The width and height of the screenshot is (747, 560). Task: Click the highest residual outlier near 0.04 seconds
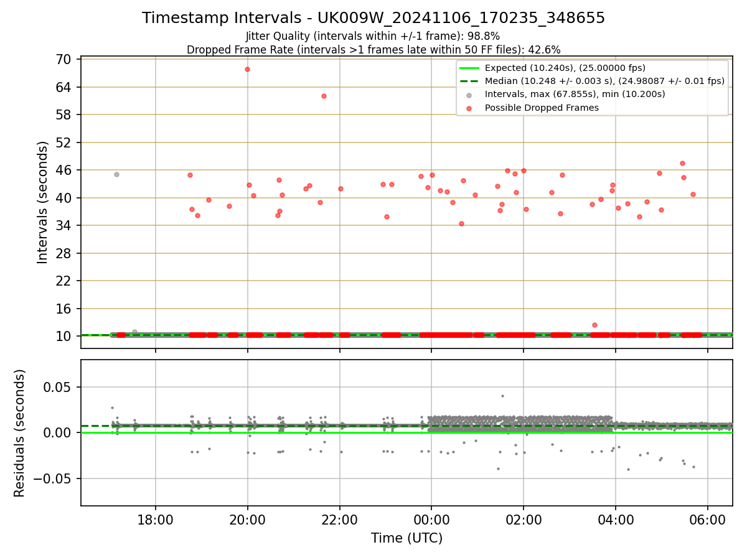click(x=502, y=396)
